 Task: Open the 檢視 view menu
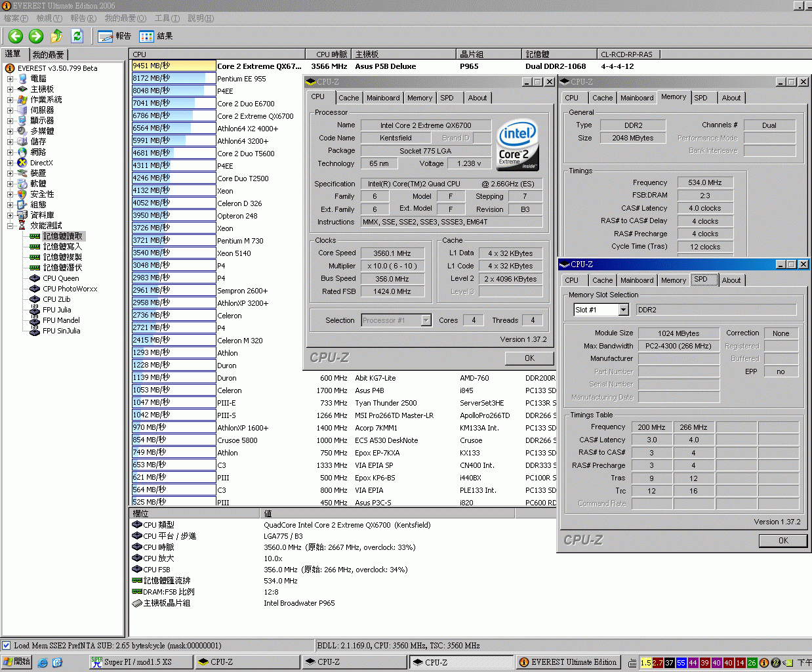click(x=49, y=18)
